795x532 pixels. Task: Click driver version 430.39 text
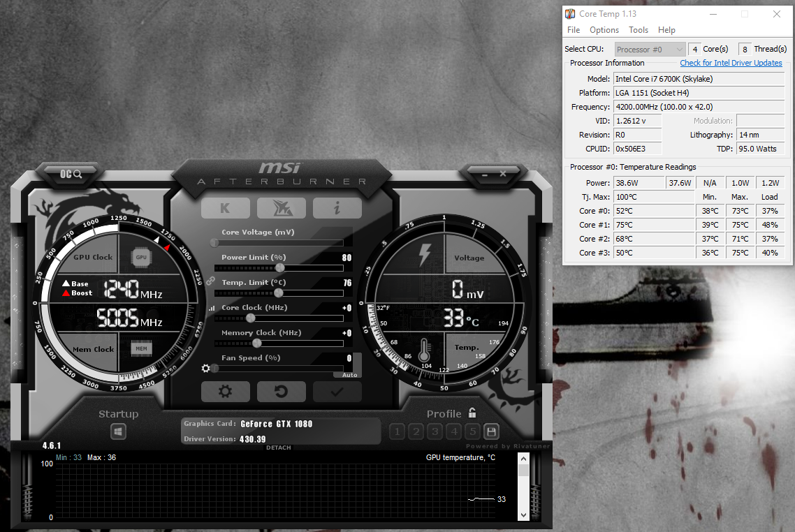coord(252,439)
